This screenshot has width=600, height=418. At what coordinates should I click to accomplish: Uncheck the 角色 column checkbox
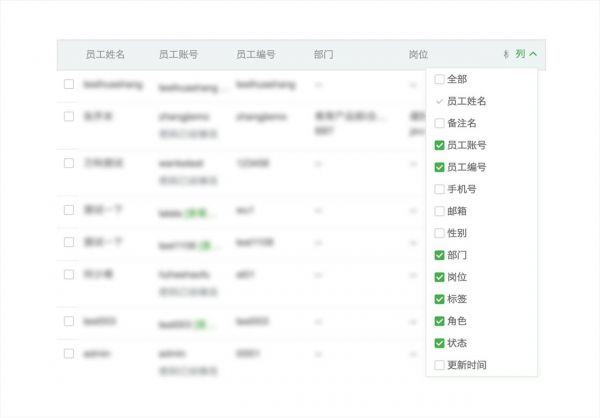440,321
